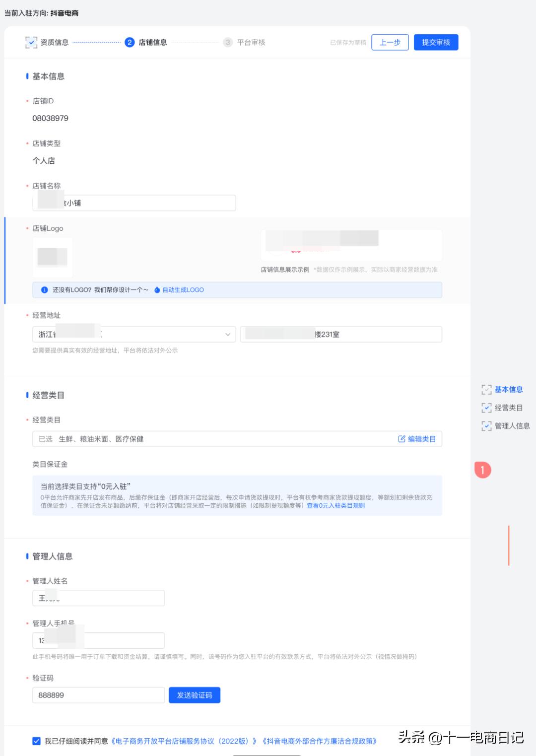The height and width of the screenshot is (756, 536).
Task: Click the 验证码 input field showing 888899
Action: tap(98, 695)
